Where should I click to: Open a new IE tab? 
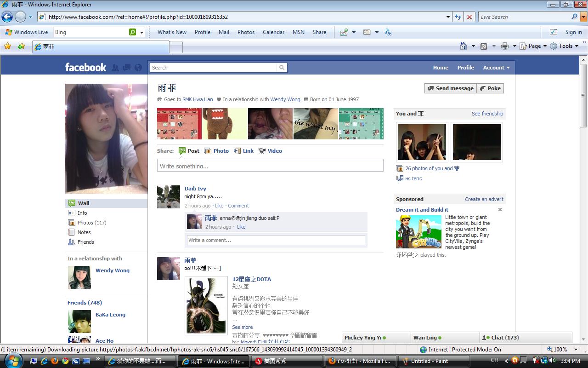tap(176, 46)
